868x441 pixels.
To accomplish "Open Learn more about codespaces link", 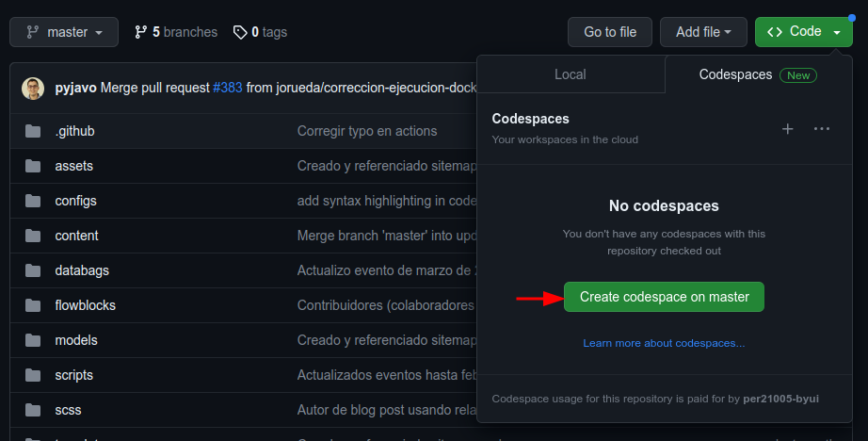I will (x=664, y=343).
